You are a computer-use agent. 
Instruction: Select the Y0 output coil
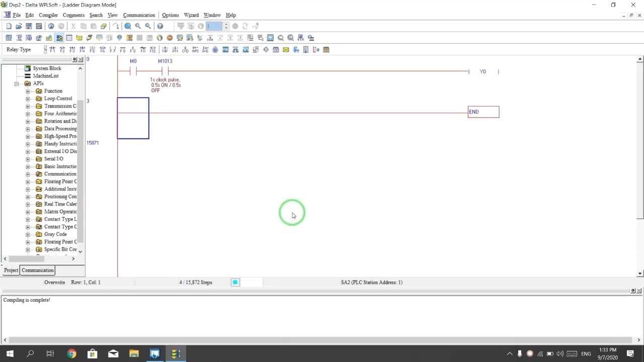pyautogui.click(x=483, y=72)
